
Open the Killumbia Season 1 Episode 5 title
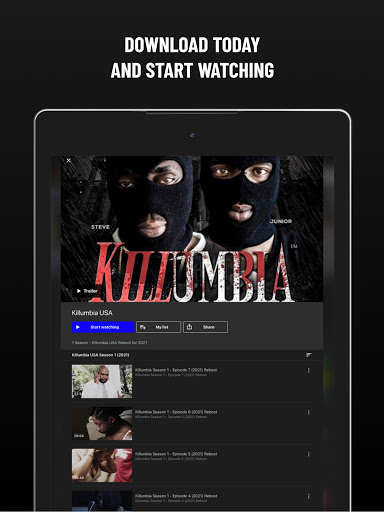click(x=176, y=454)
